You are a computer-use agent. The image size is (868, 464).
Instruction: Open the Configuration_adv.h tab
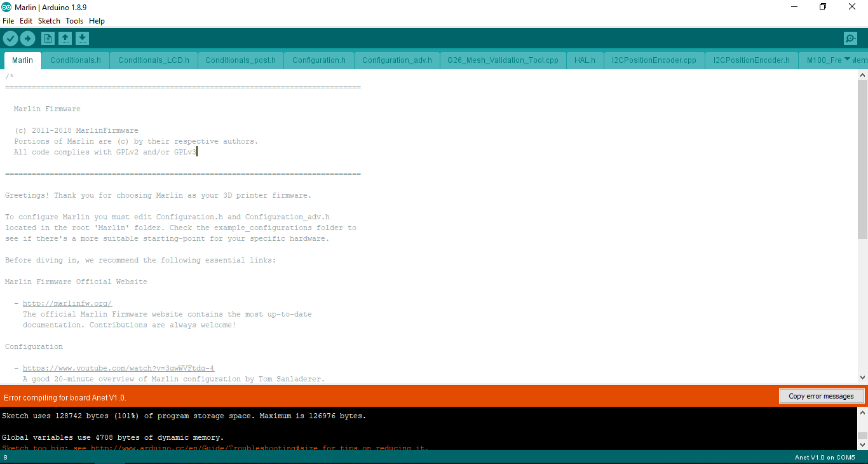[397, 60]
